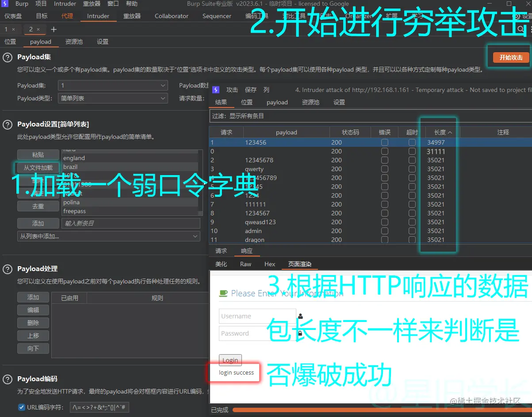Click the magnifier search icon at top right
The image size is (532, 417).
coord(521,29)
